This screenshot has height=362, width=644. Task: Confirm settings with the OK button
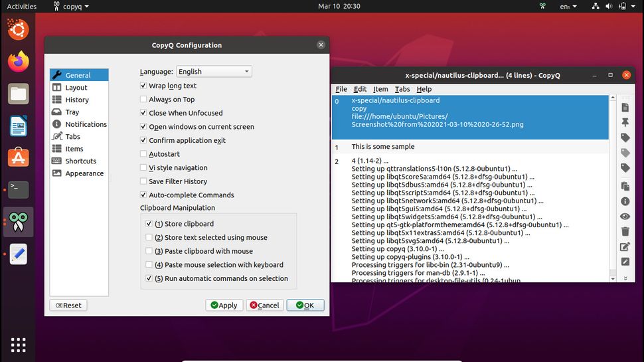point(305,306)
